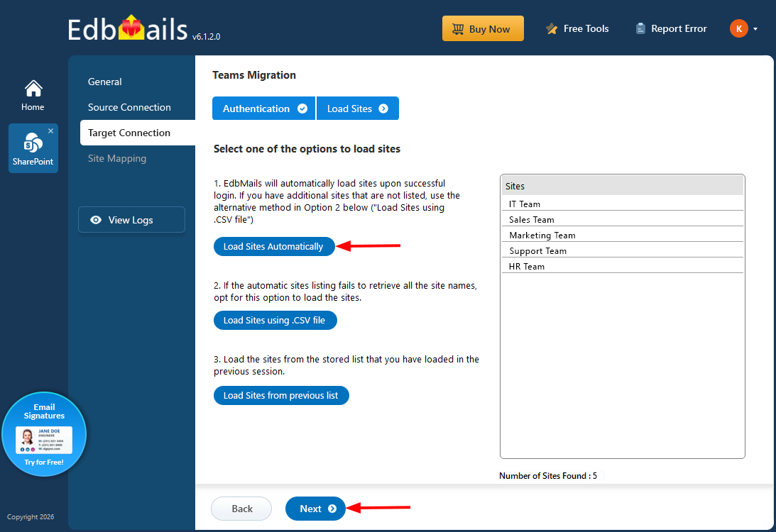The height and width of the screenshot is (532, 776).
Task: Open Free Tools
Action: click(x=577, y=28)
